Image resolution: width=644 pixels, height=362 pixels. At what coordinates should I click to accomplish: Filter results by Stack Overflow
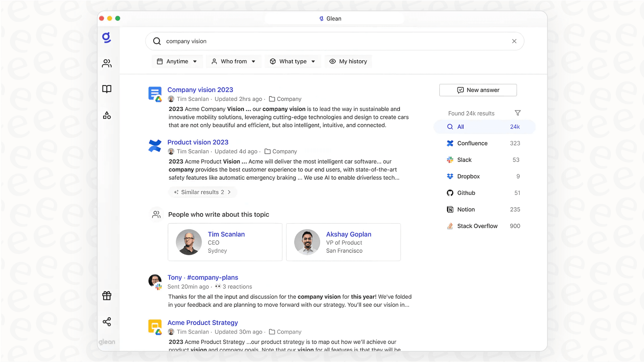coord(477,226)
